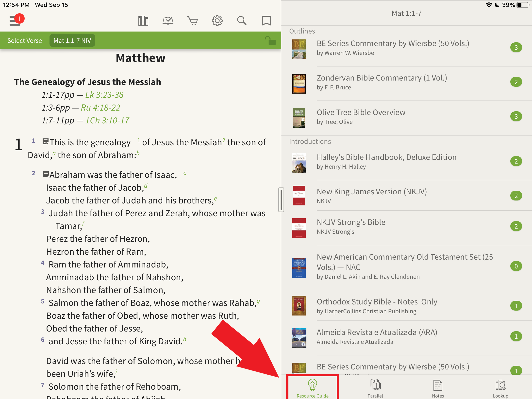
Task: Click the Select Verse button
Action: point(24,40)
